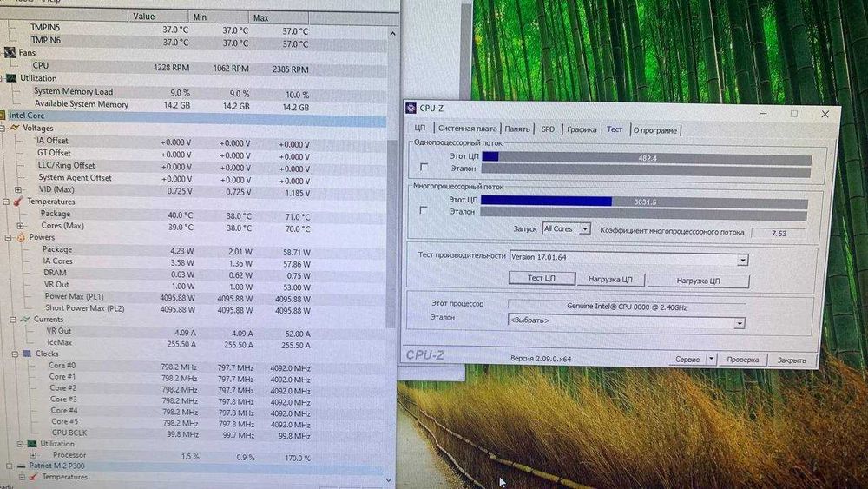Select the System Memory Load row

point(194,93)
